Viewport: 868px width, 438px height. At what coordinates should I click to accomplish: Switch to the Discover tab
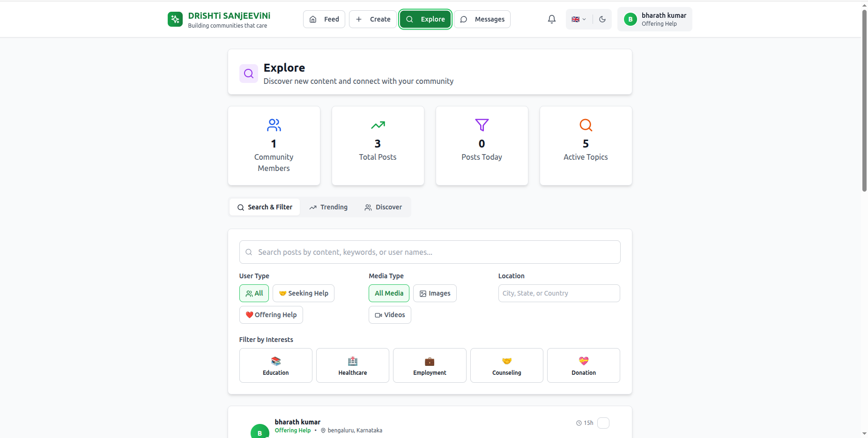pos(383,207)
